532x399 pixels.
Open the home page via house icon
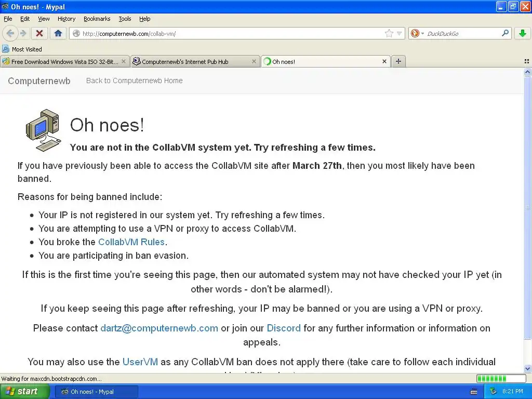[x=58, y=33]
